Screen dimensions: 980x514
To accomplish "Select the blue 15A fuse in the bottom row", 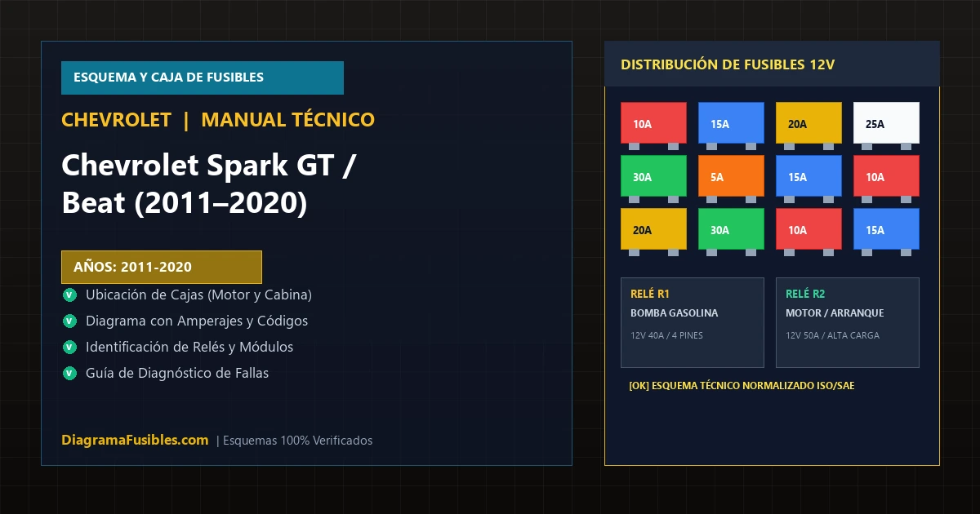I will (886, 229).
